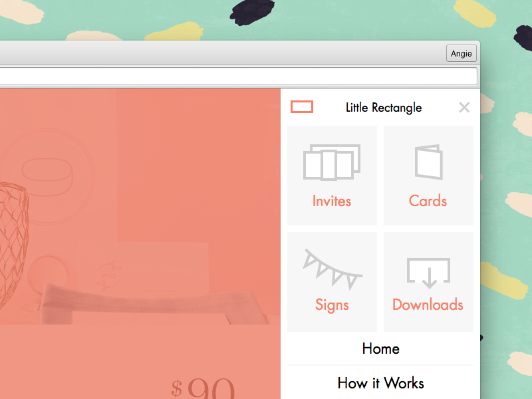The width and height of the screenshot is (532, 399).
Task: Click the Invites stacked cards icon
Action: coord(332,162)
